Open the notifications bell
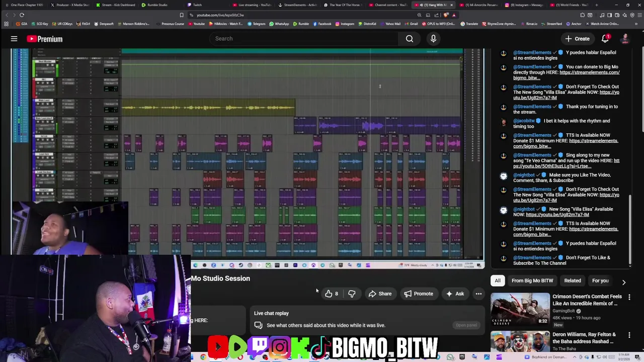The width and height of the screenshot is (644, 362). coord(605,39)
